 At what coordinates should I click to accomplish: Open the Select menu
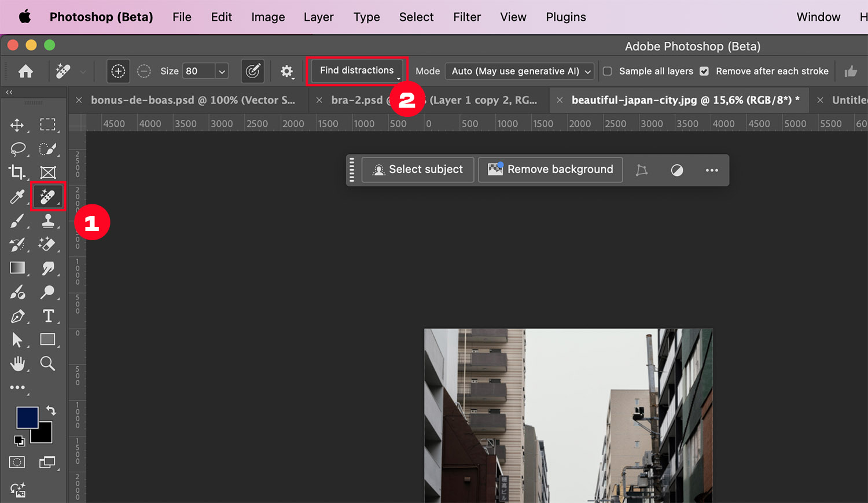pos(416,17)
